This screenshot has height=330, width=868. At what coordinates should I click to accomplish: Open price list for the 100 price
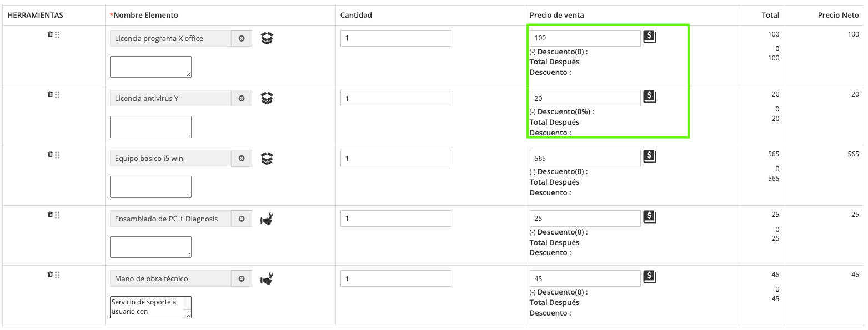point(650,37)
